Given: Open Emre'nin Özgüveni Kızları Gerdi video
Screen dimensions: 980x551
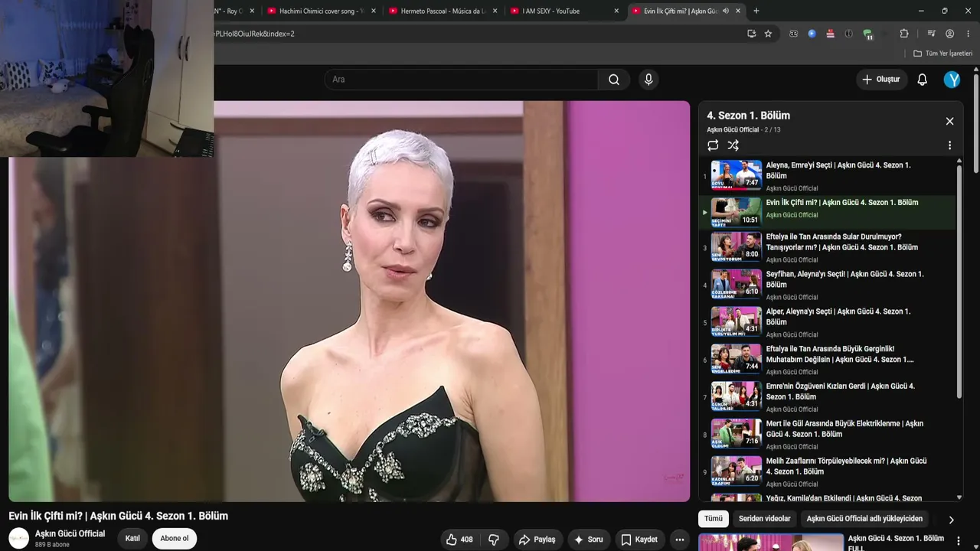Looking at the screenshot, I should pyautogui.click(x=828, y=396).
